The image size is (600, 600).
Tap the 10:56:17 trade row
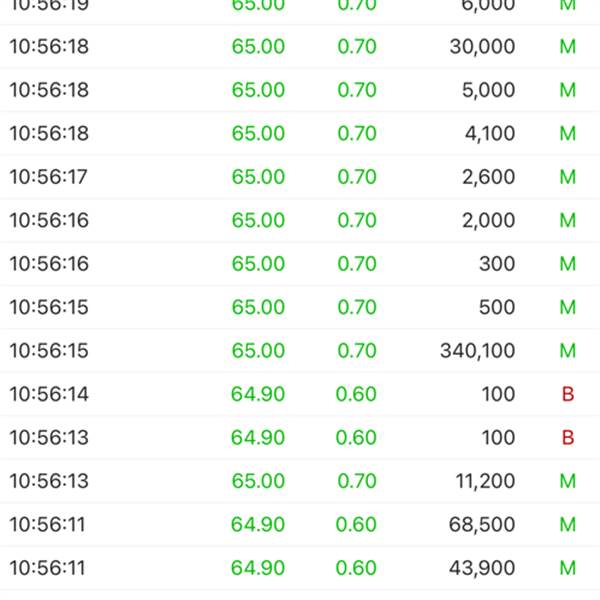point(300,177)
